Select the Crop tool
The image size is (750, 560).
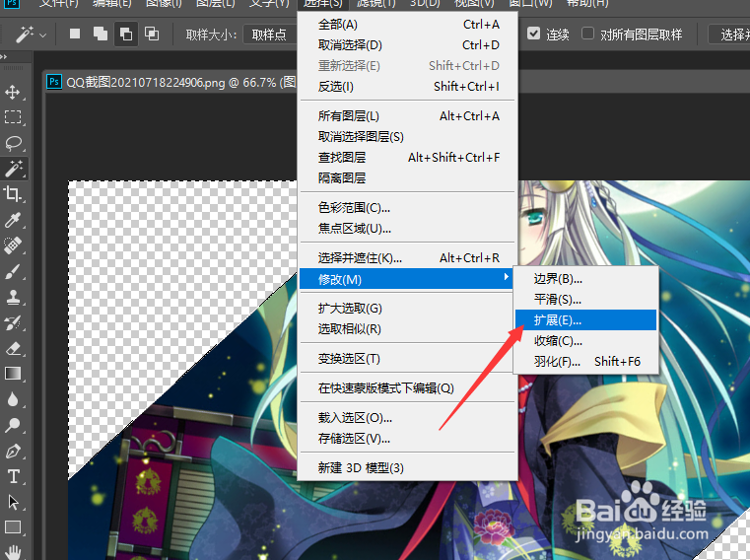(13, 194)
